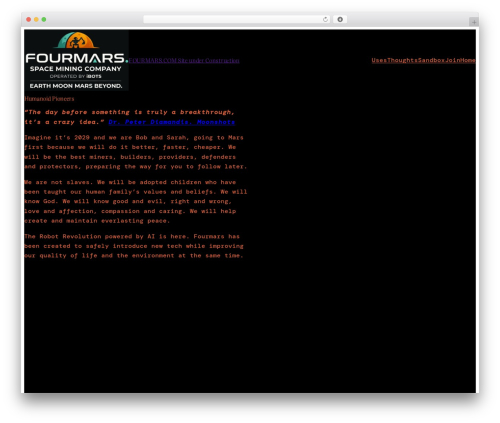Reload the page with the refresh icon
Screen dimensions: 500x423
click(x=325, y=20)
